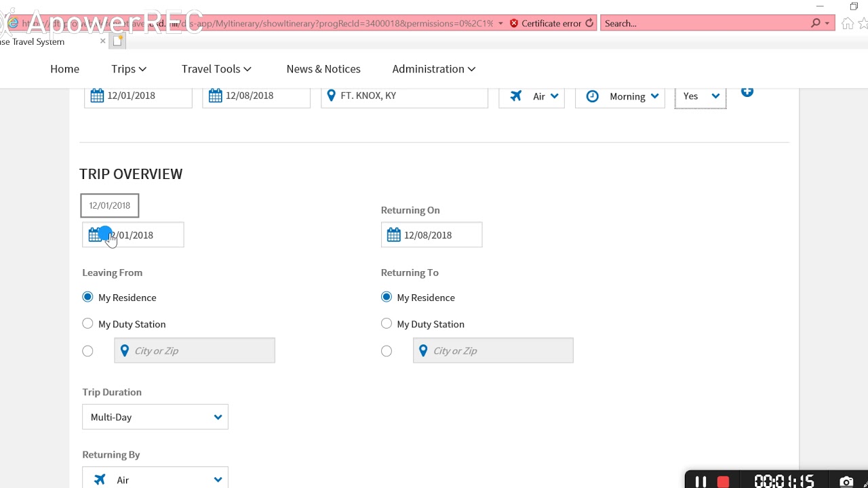
Task: Select My Duty Station under Leaving From
Action: (87, 324)
